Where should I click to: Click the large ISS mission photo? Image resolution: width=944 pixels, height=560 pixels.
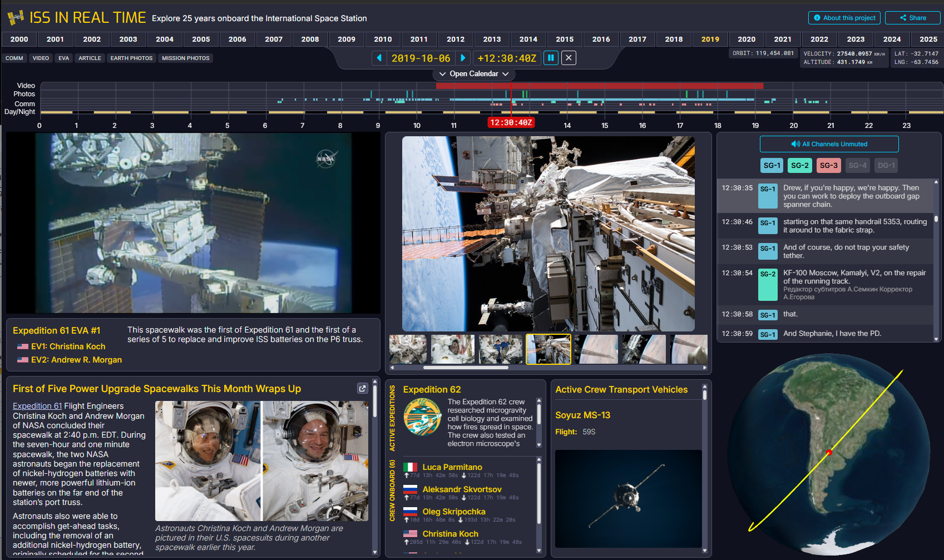548,234
